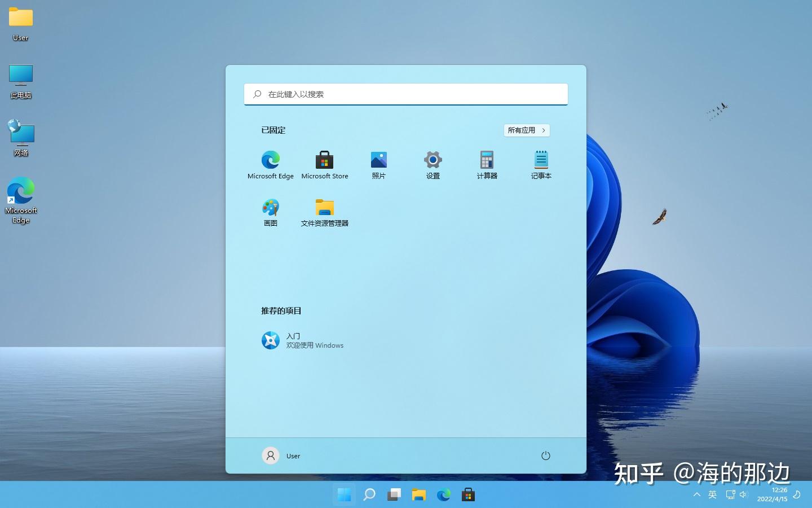Open Task View from the taskbar

pyautogui.click(x=393, y=494)
